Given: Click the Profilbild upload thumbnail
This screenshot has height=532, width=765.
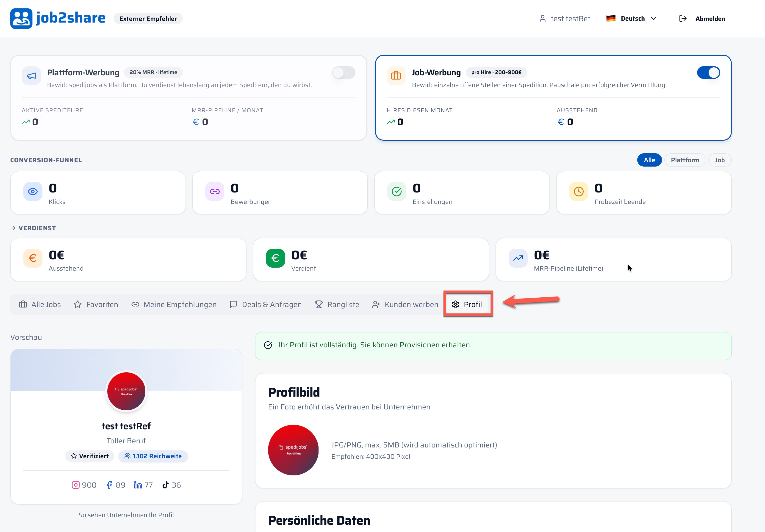Looking at the screenshot, I should point(293,450).
